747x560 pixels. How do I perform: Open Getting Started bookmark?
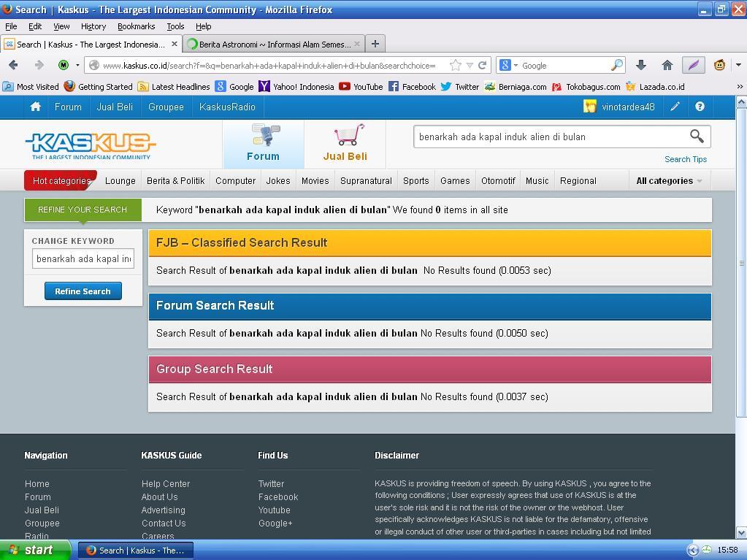pyautogui.click(x=98, y=87)
